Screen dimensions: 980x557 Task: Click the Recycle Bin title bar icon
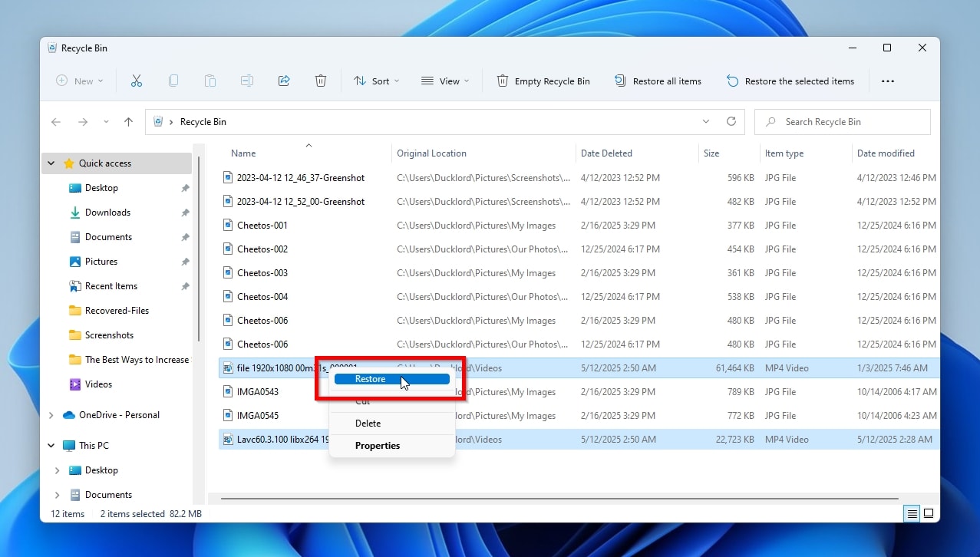coord(52,48)
